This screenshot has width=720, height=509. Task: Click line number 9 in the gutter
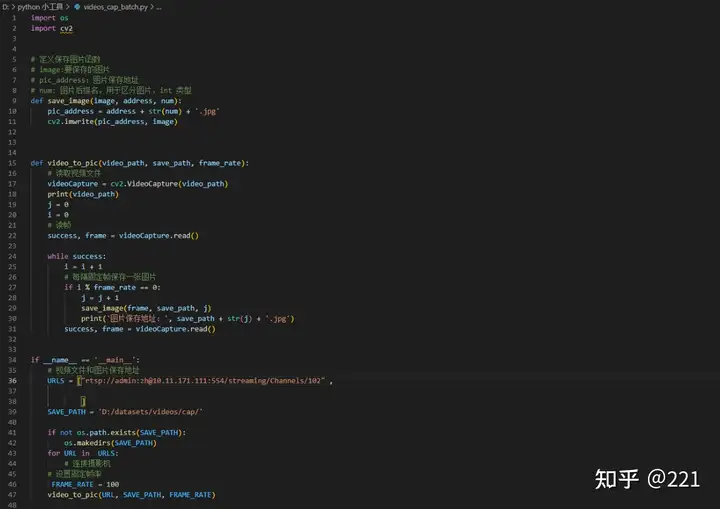click(x=14, y=101)
